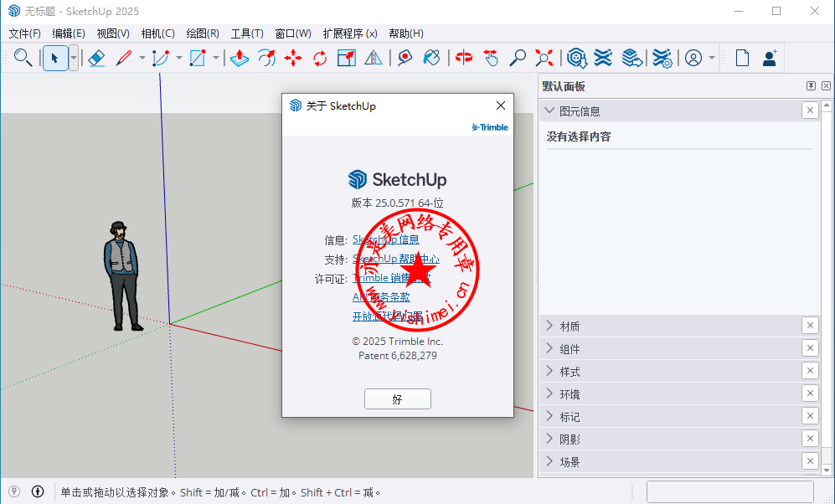
Task: Open the SketchUp 信息 link
Action: click(385, 239)
